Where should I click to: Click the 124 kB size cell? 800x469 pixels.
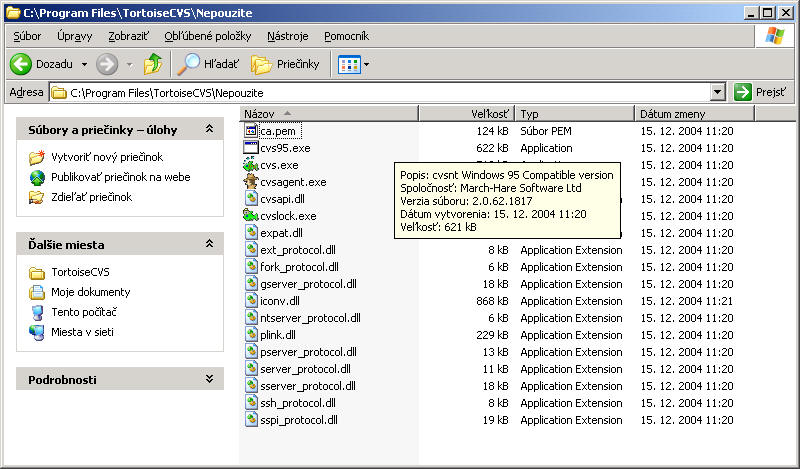click(492, 131)
